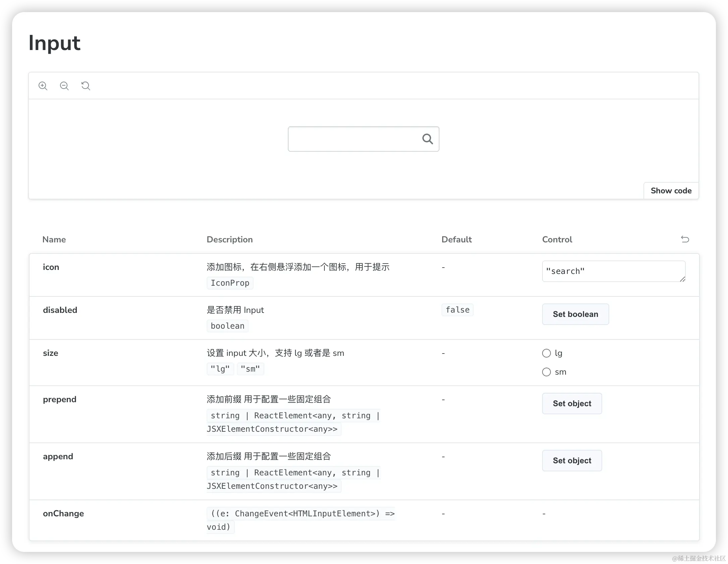Click the search icon inside the input preview
The height and width of the screenshot is (564, 728).
[x=427, y=139]
